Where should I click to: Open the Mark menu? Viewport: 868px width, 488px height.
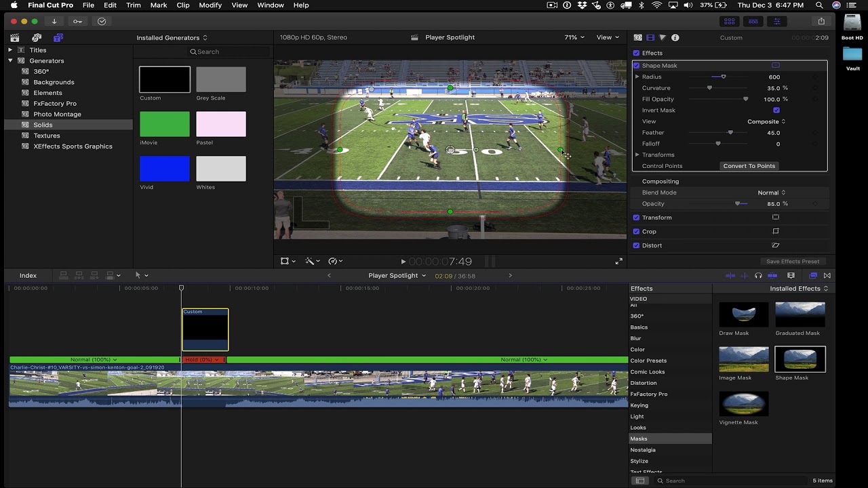tap(159, 5)
